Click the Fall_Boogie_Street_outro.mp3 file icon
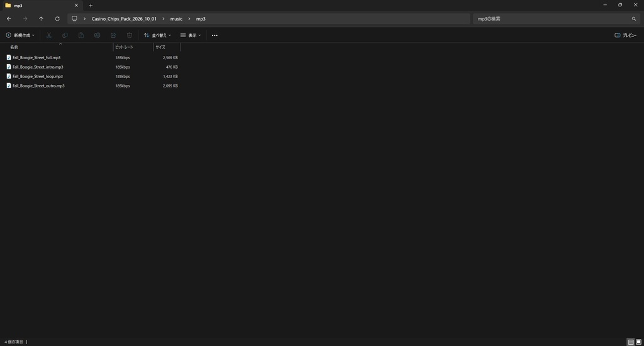 coord(9,86)
